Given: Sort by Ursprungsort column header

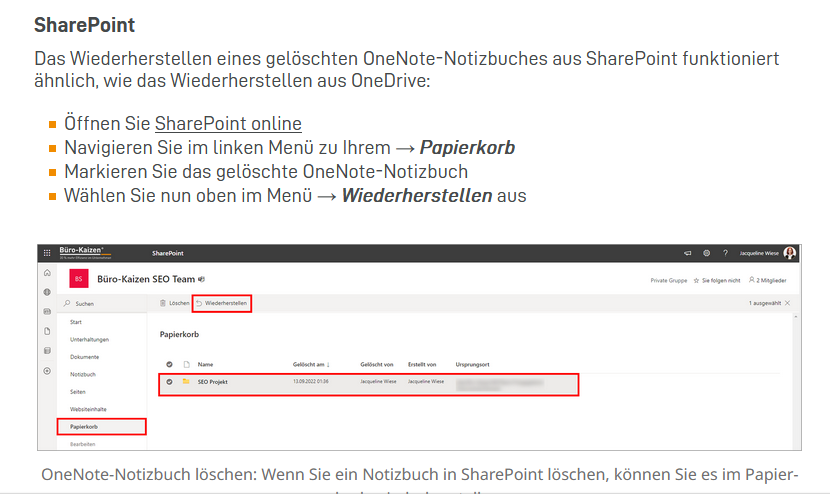Looking at the screenshot, I should pos(472,364).
